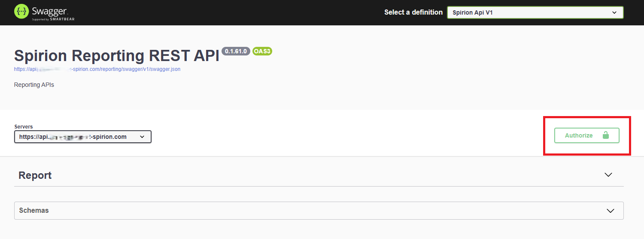Click the Select a definition label
The width and height of the screenshot is (644, 239).
(413, 12)
